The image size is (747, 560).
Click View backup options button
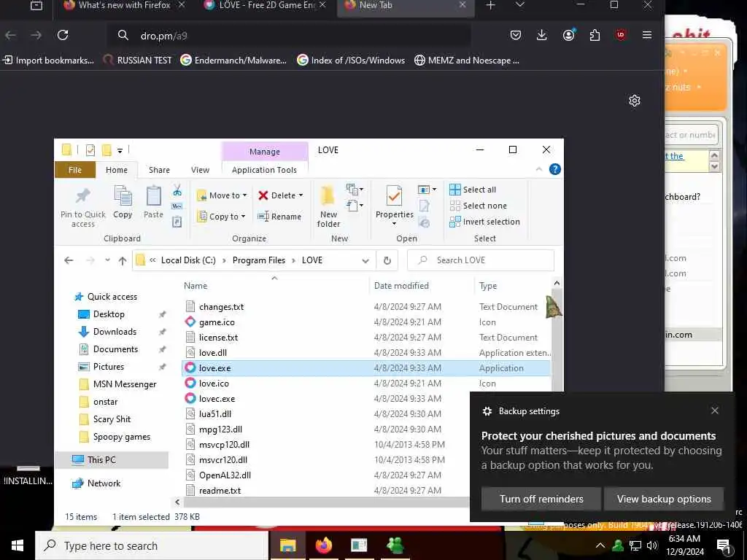pos(664,499)
